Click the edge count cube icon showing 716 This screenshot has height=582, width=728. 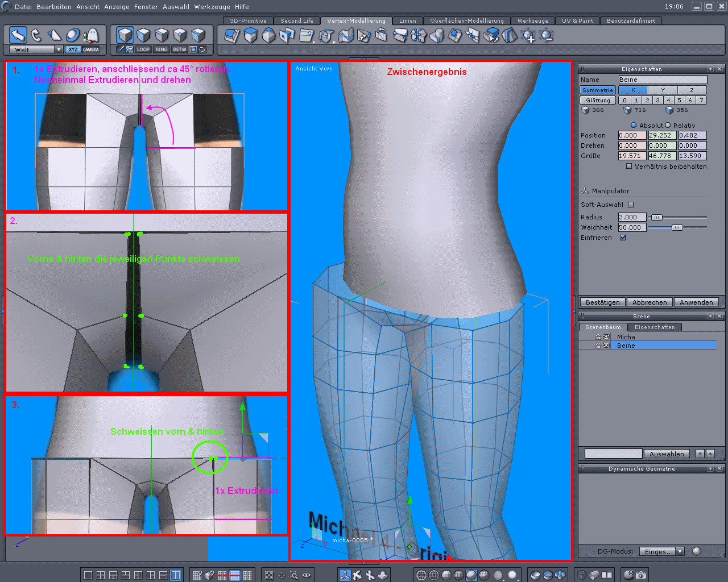pos(627,110)
